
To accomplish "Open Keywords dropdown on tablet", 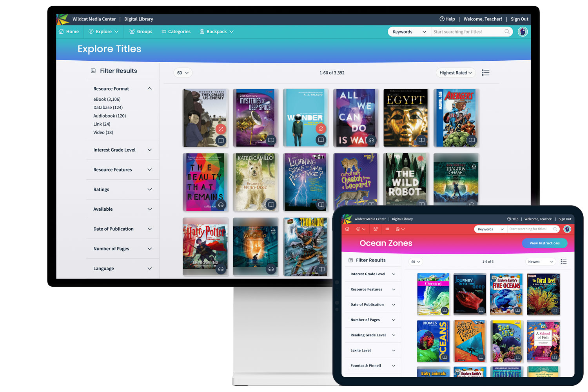I will [490, 229].
